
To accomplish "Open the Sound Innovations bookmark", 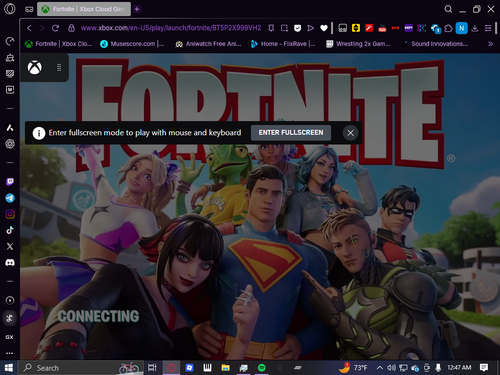I will click(x=435, y=44).
